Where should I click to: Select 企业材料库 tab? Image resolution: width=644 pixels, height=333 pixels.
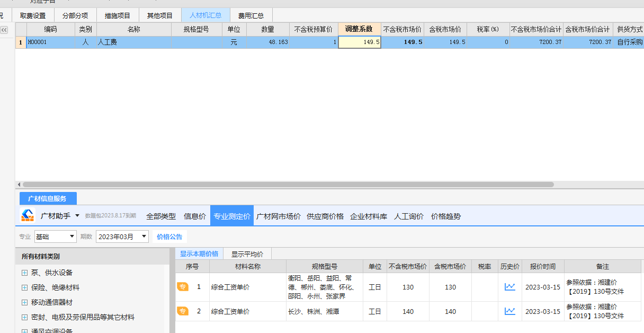point(369,216)
